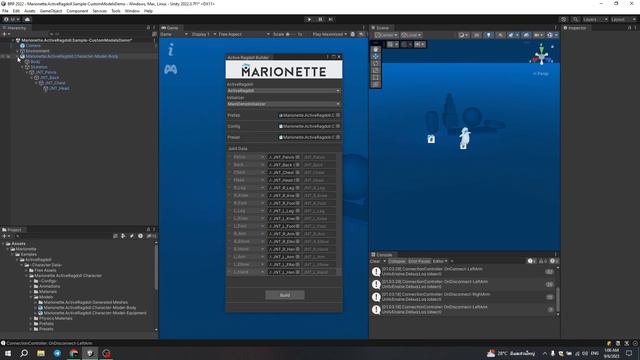Click the gamepad icon in Game view

click(171, 69)
